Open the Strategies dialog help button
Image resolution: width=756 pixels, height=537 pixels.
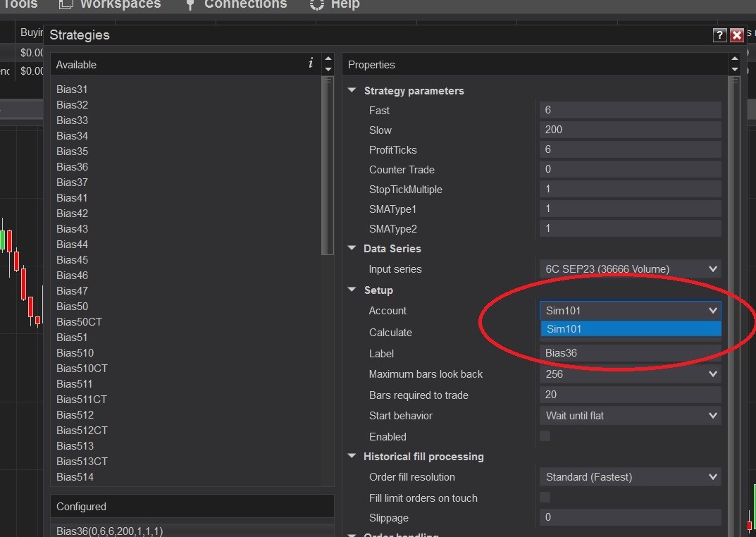click(719, 35)
